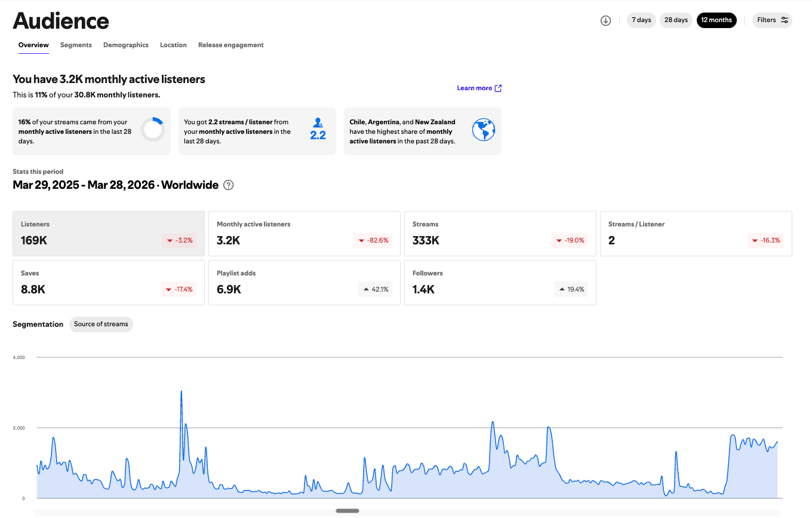Image resolution: width=812 pixels, height=518 pixels.
Task: Click the Segmentation label
Action: [38, 324]
